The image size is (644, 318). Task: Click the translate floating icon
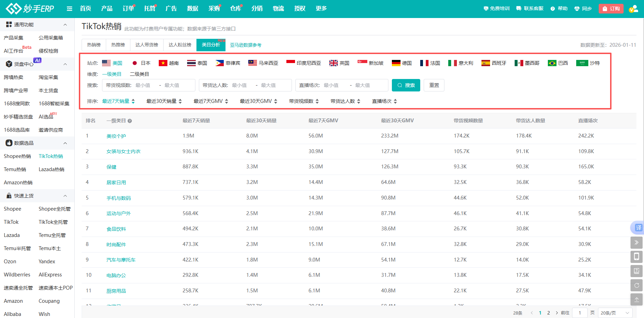click(x=637, y=228)
